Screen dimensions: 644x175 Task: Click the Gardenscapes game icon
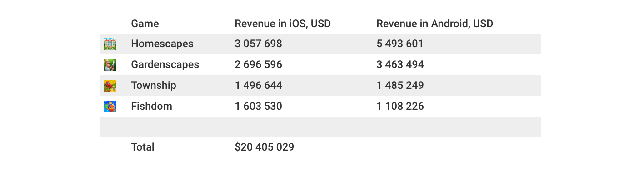[110, 65]
